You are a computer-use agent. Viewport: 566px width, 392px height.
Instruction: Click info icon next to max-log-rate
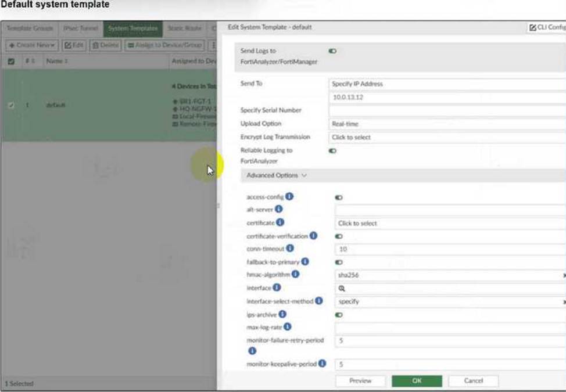point(287,328)
